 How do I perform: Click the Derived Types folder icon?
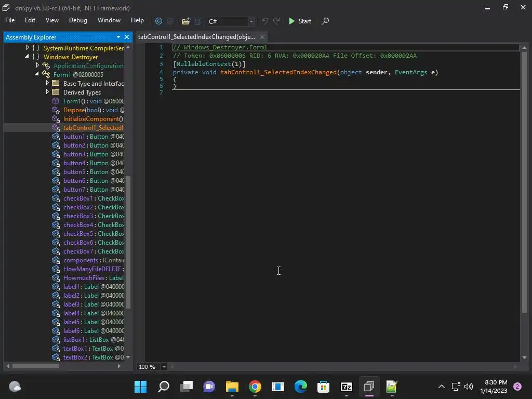click(x=56, y=92)
